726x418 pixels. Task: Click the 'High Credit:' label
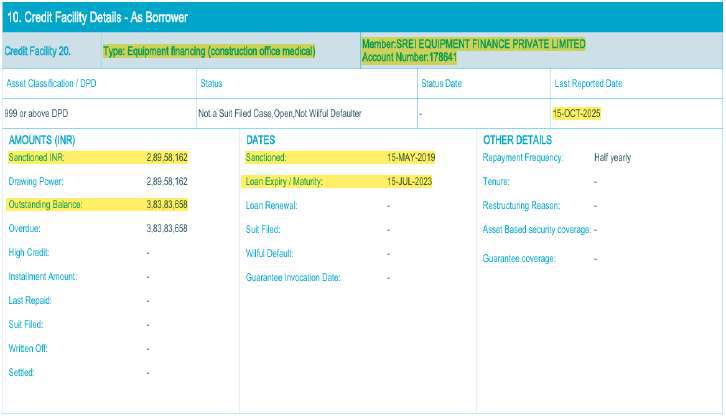click(29, 253)
